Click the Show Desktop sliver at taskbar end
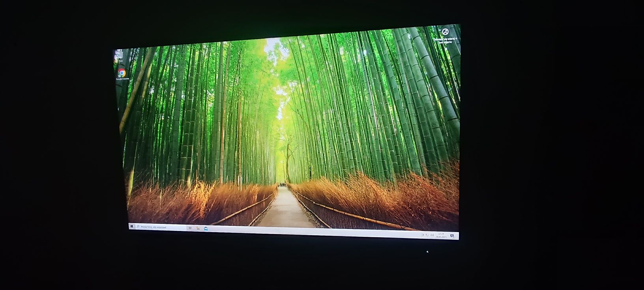 tap(458, 236)
